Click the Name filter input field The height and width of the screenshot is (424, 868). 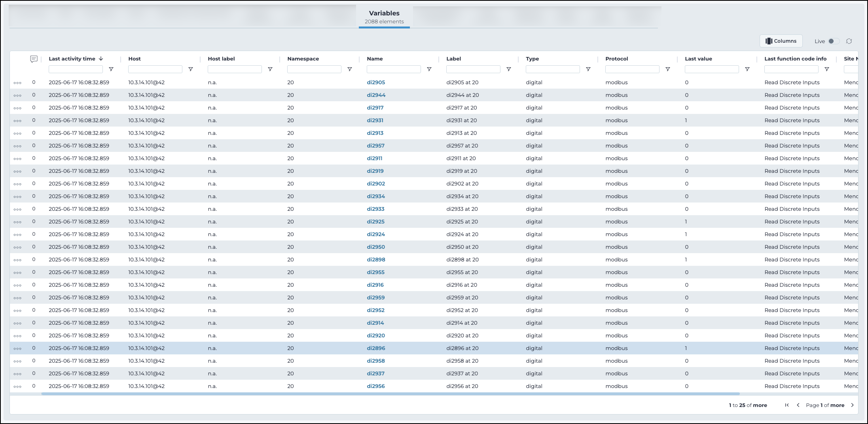(394, 69)
